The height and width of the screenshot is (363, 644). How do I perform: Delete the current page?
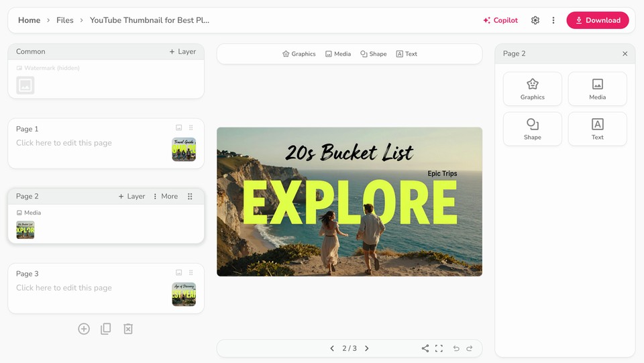128,329
